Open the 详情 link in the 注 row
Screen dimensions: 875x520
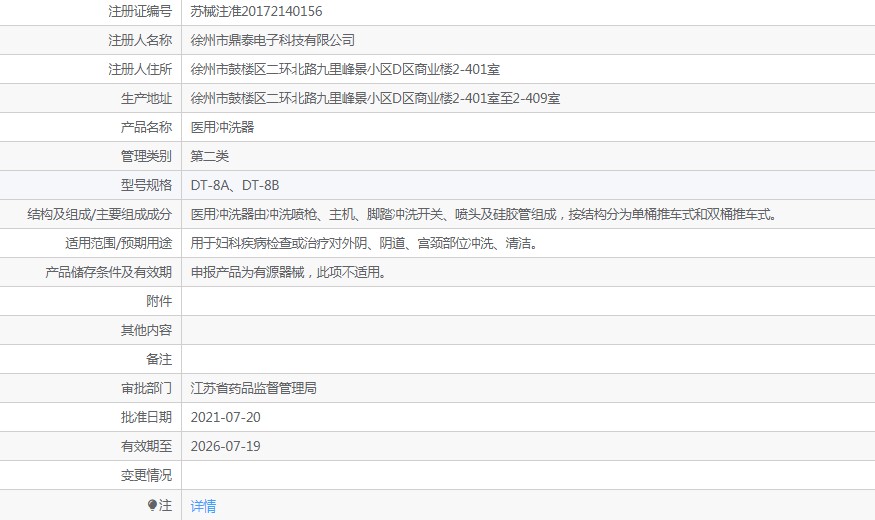coord(203,506)
